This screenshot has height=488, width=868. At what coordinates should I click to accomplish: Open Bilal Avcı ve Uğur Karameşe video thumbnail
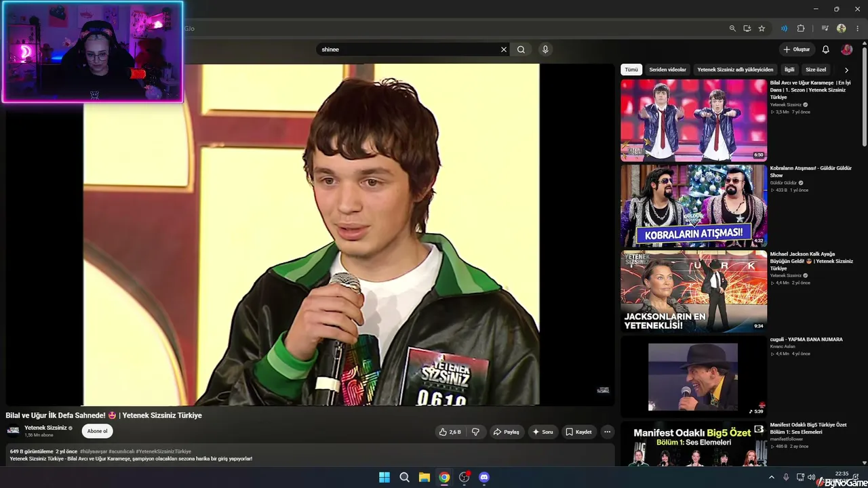click(694, 120)
